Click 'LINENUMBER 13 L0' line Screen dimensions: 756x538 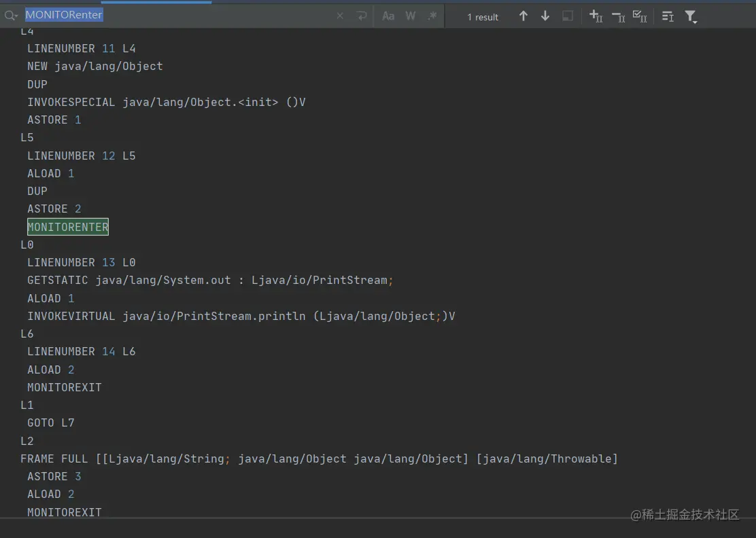pyautogui.click(x=82, y=262)
